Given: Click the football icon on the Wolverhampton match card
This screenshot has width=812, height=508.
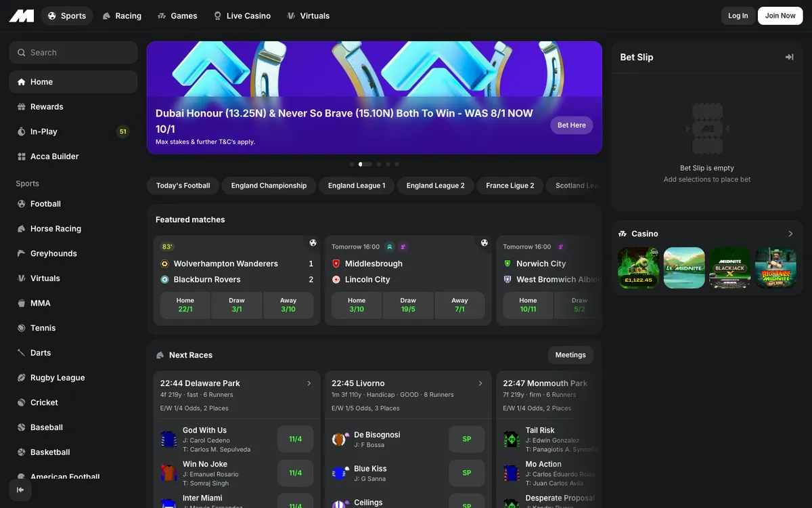Looking at the screenshot, I should tap(313, 242).
